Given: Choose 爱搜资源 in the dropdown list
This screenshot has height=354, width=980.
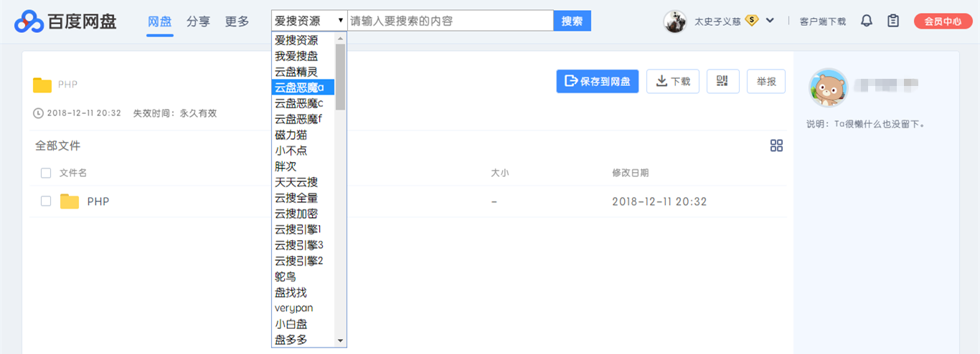Looking at the screenshot, I should [x=303, y=40].
